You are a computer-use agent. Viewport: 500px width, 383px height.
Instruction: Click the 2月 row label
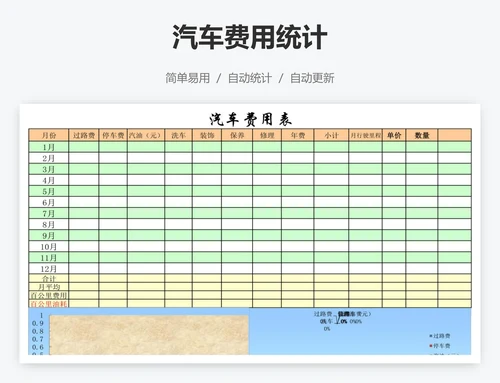coord(49,158)
